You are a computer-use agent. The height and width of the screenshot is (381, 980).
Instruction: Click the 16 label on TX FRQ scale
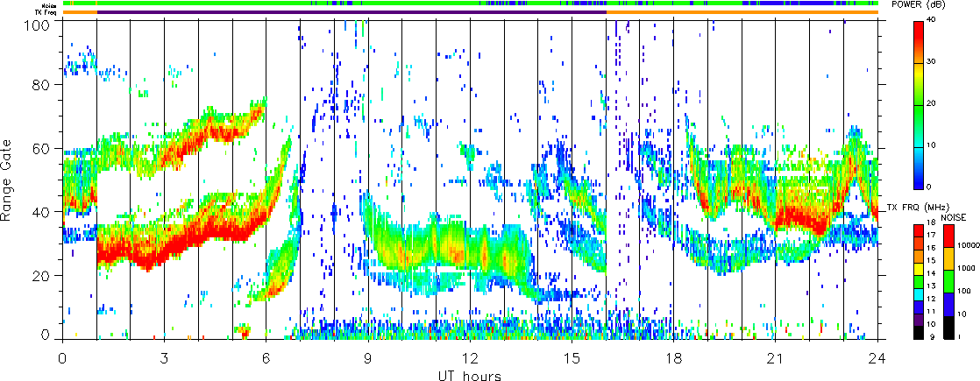pyautogui.click(x=930, y=247)
